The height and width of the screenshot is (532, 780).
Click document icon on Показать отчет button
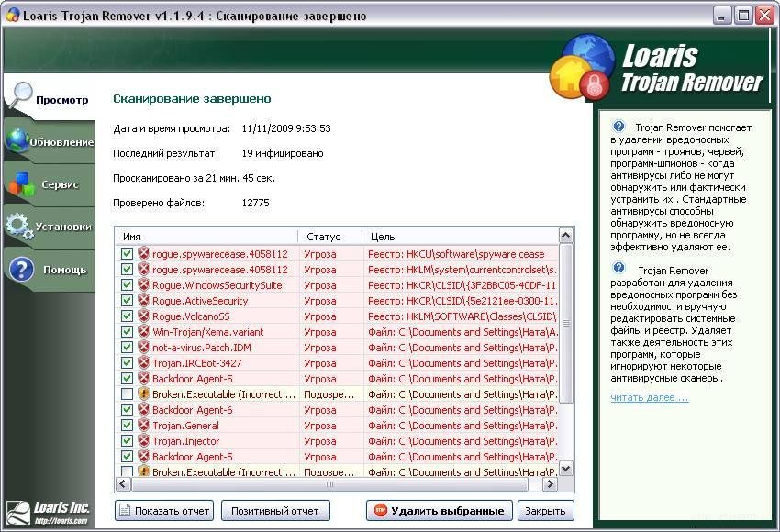(126, 511)
